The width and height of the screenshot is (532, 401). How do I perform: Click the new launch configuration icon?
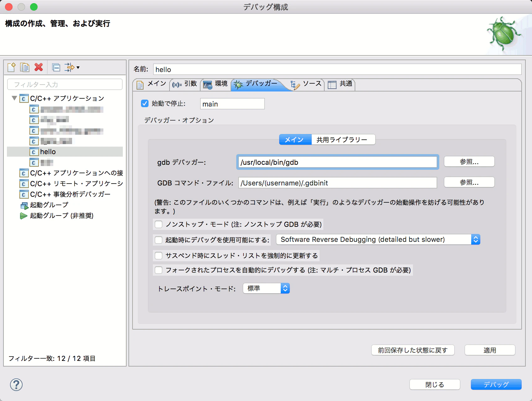pyautogui.click(x=11, y=67)
